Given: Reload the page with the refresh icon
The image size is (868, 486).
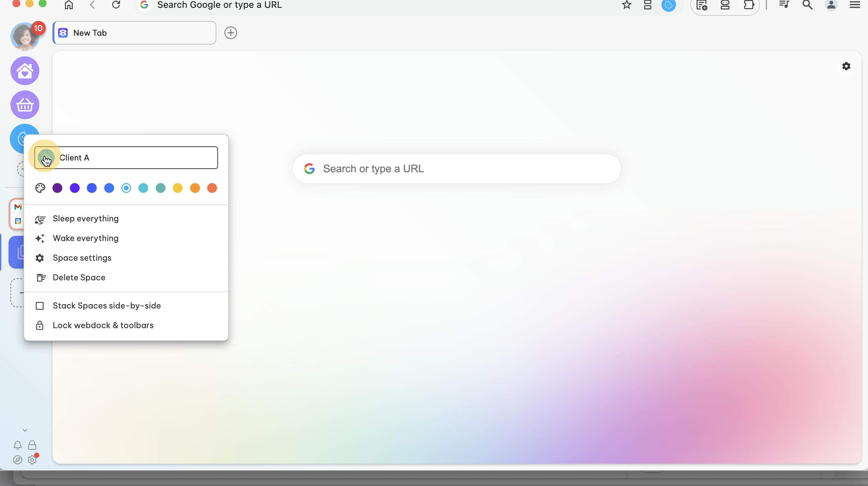Looking at the screenshot, I should click(x=116, y=5).
